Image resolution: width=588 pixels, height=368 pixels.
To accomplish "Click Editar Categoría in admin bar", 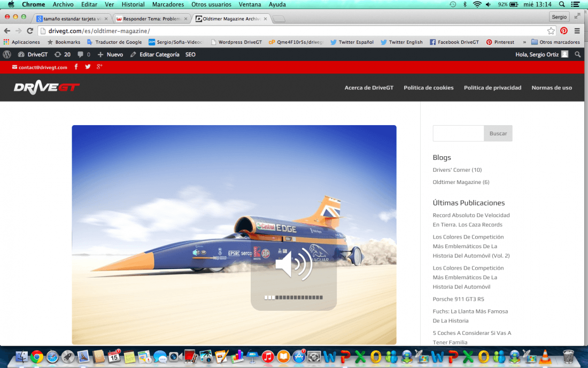I will (x=154, y=55).
